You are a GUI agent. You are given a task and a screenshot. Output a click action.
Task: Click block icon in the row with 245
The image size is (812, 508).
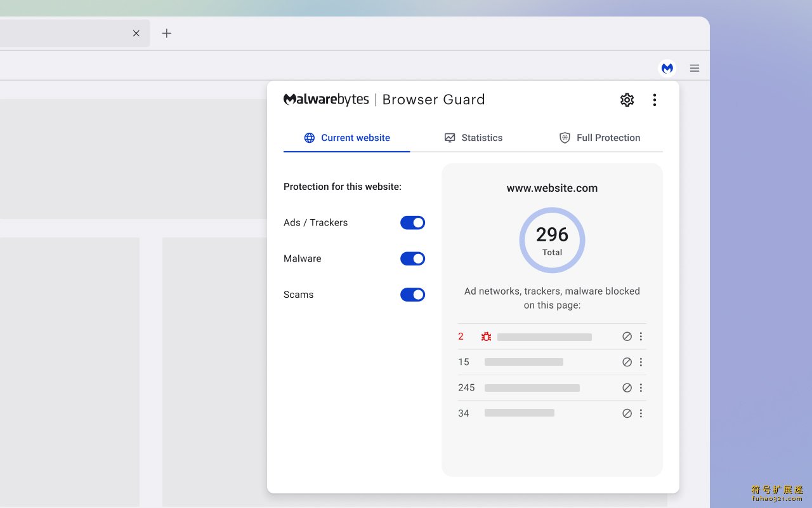point(627,387)
